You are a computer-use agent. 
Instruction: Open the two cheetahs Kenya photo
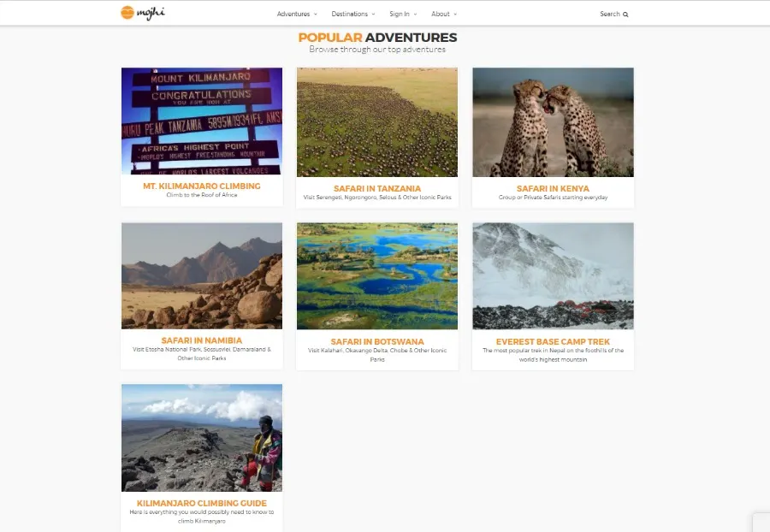tap(553, 122)
